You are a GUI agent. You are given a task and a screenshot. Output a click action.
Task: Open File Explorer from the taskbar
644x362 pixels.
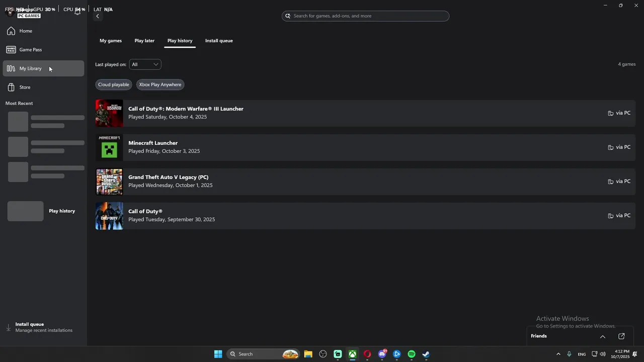308,354
